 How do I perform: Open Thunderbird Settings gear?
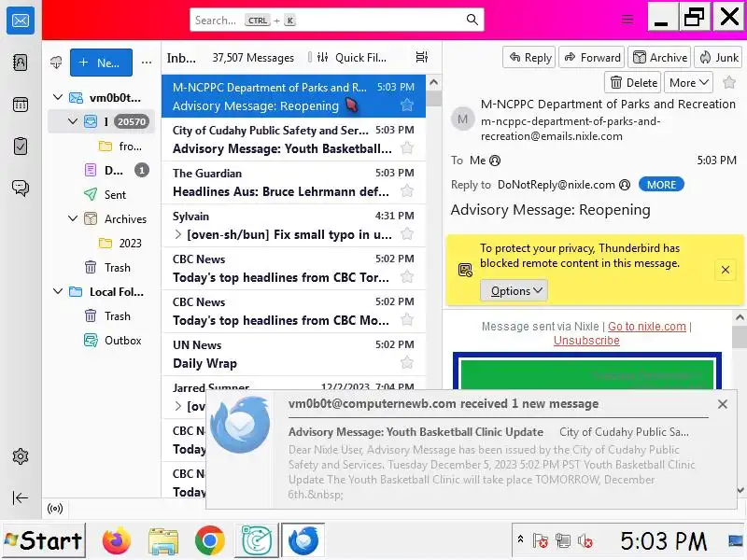coord(21,456)
